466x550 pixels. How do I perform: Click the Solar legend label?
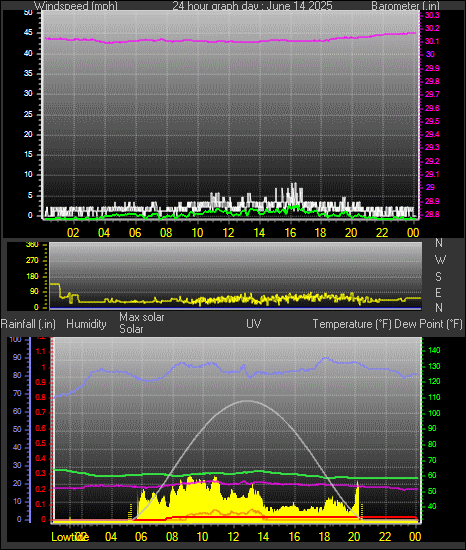pyautogui.click(x=131, y=329)
